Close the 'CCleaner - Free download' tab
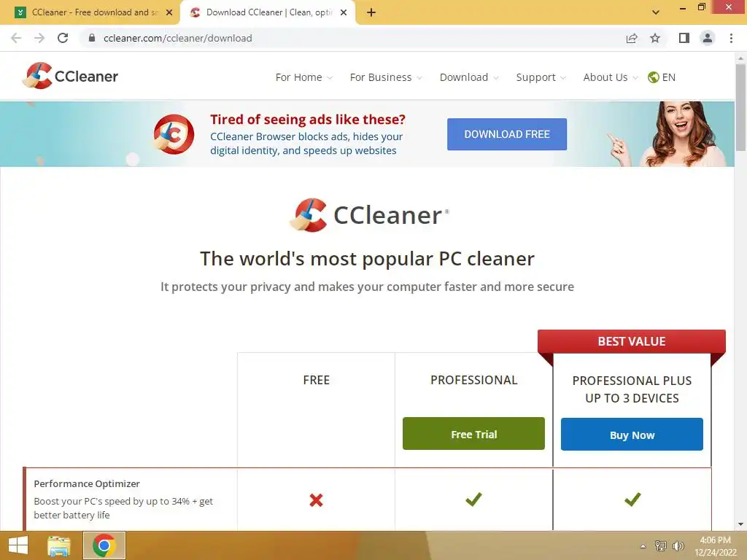 coord(169,13)
